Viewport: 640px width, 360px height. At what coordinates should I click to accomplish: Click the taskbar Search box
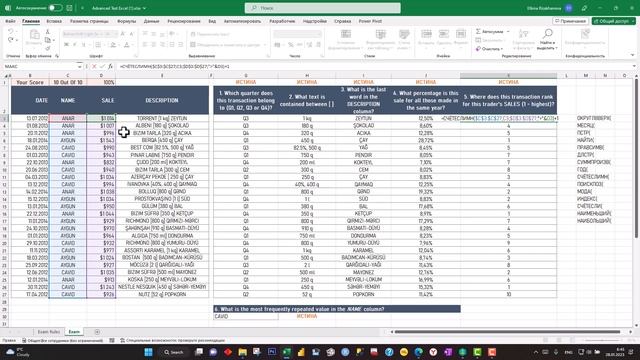[x=175, y=352]
